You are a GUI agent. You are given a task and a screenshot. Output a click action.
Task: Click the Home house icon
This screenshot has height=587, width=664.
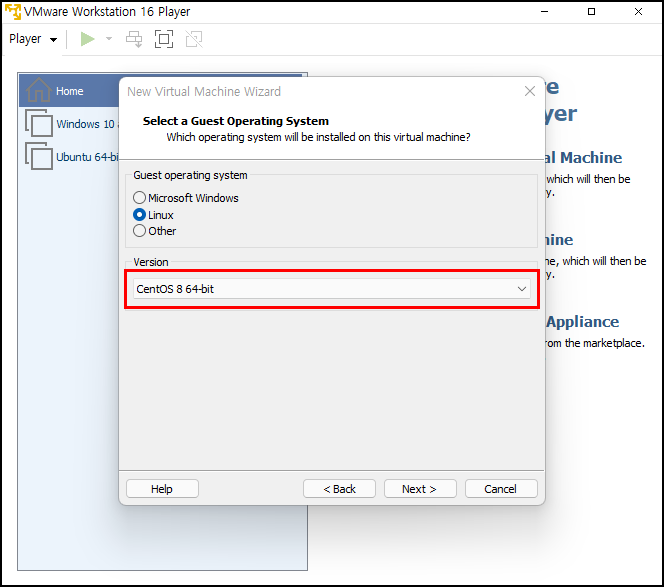pos(39,90)
